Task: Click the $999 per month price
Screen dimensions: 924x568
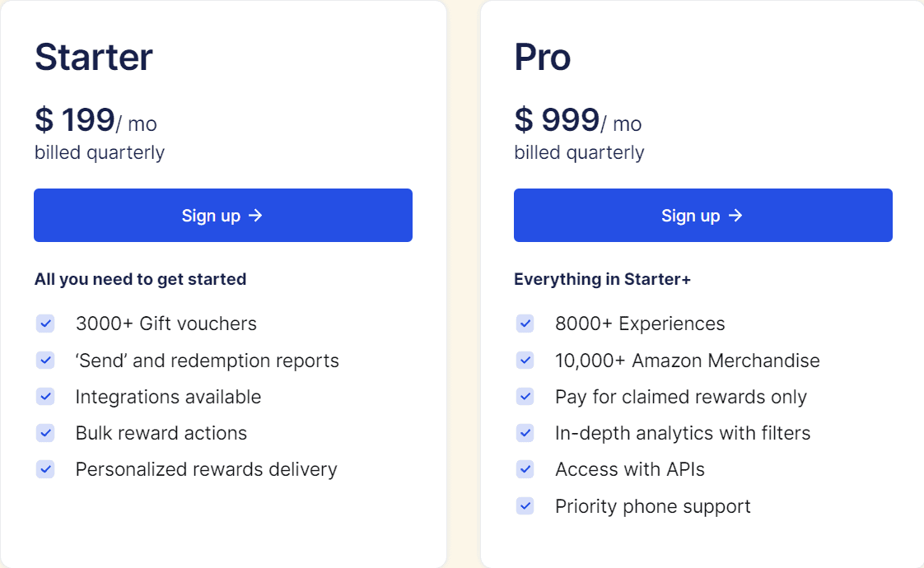Action: (577, 121)
